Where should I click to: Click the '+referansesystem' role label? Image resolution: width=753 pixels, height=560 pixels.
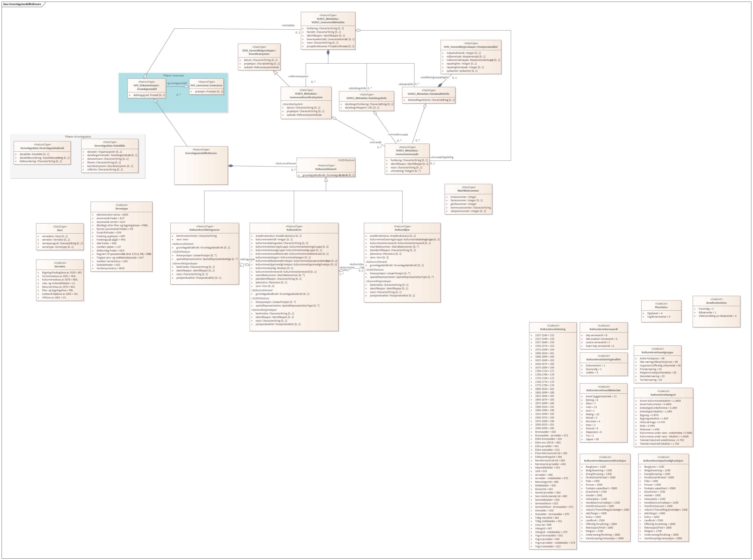pyautogui.click(x=298, y=77)
